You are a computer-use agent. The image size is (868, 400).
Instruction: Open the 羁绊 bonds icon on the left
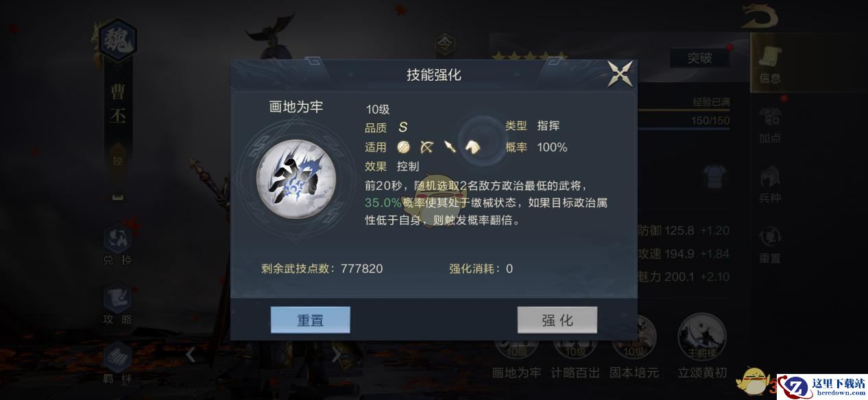coord(117,363)
